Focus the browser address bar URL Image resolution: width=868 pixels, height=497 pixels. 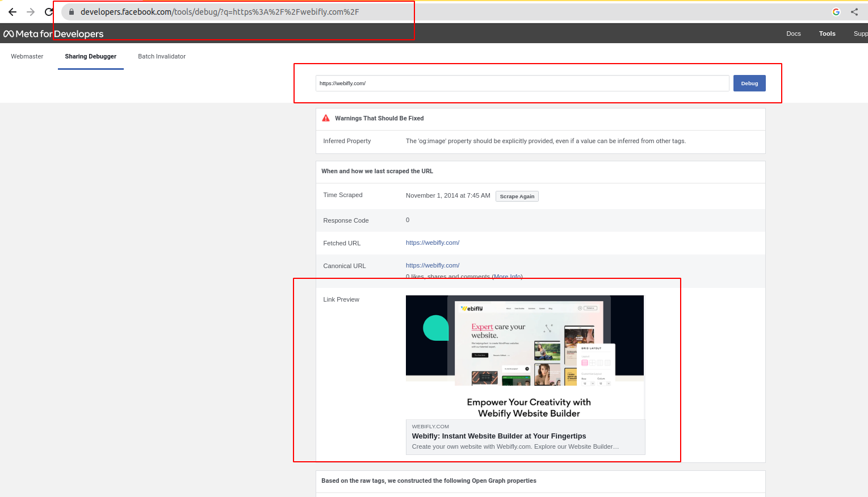(x=220, y=12)
